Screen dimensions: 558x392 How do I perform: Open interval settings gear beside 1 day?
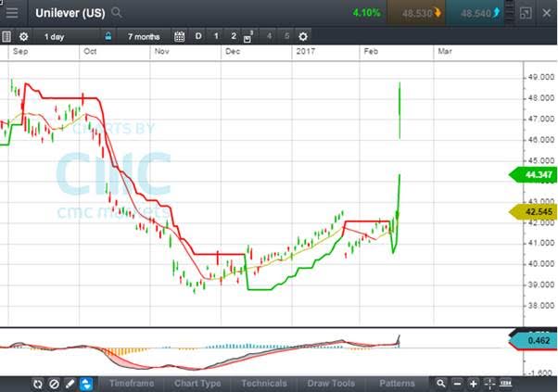(x=23, y=36)
